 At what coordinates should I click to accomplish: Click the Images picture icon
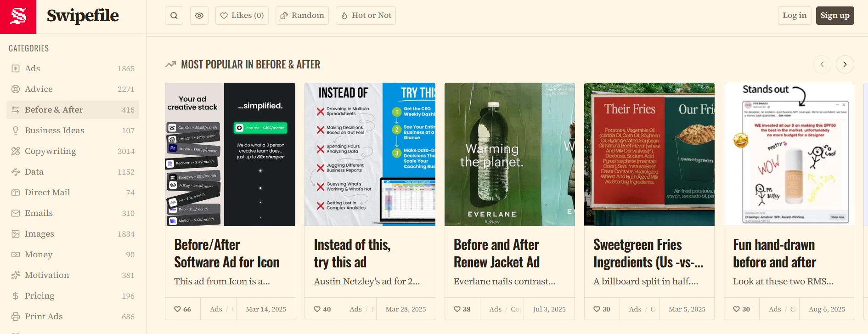16,234
